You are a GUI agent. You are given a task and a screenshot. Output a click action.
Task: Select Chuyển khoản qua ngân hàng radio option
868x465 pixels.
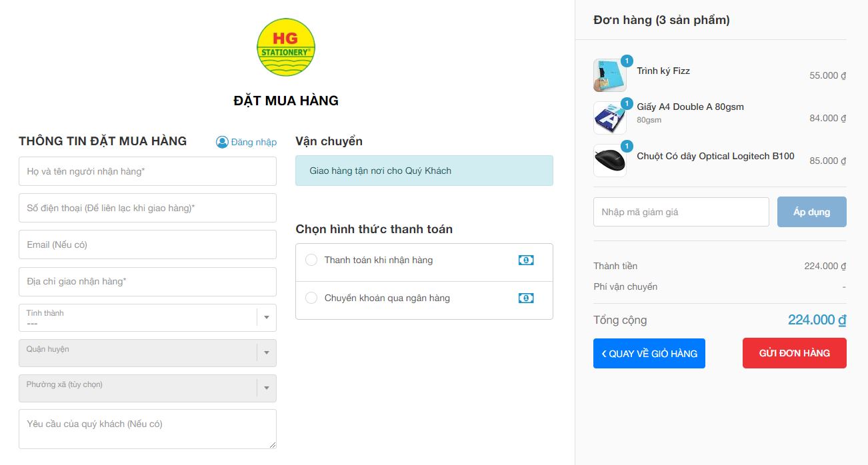point(311,298)
